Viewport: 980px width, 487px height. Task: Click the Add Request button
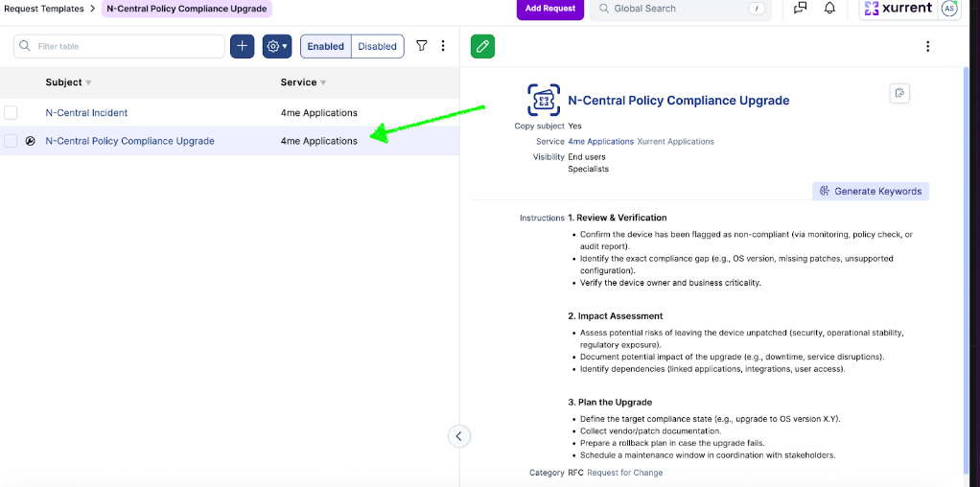550,9
